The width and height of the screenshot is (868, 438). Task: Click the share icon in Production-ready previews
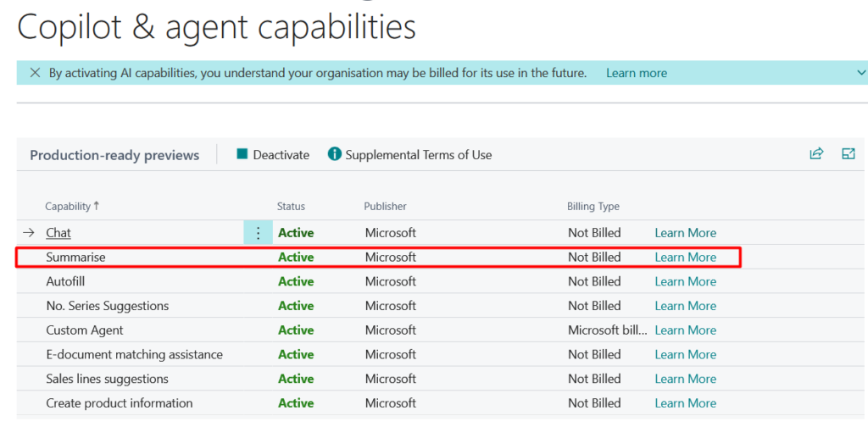coord(816,154)
